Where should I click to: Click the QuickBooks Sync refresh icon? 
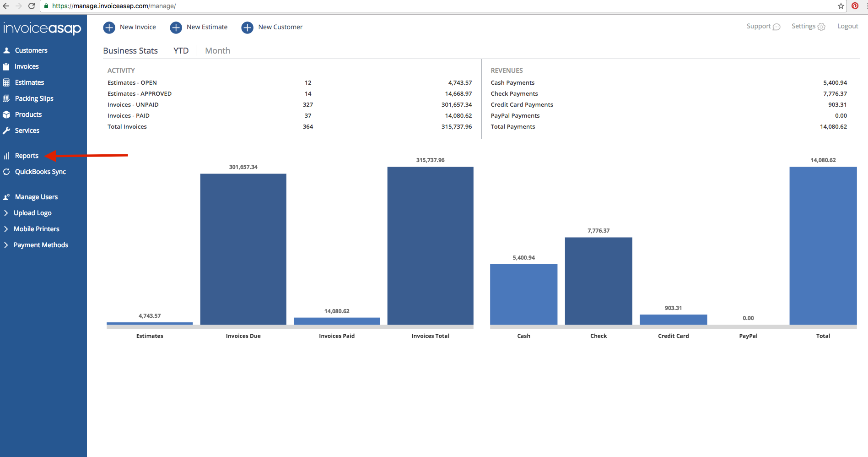(x=6, y=172)
